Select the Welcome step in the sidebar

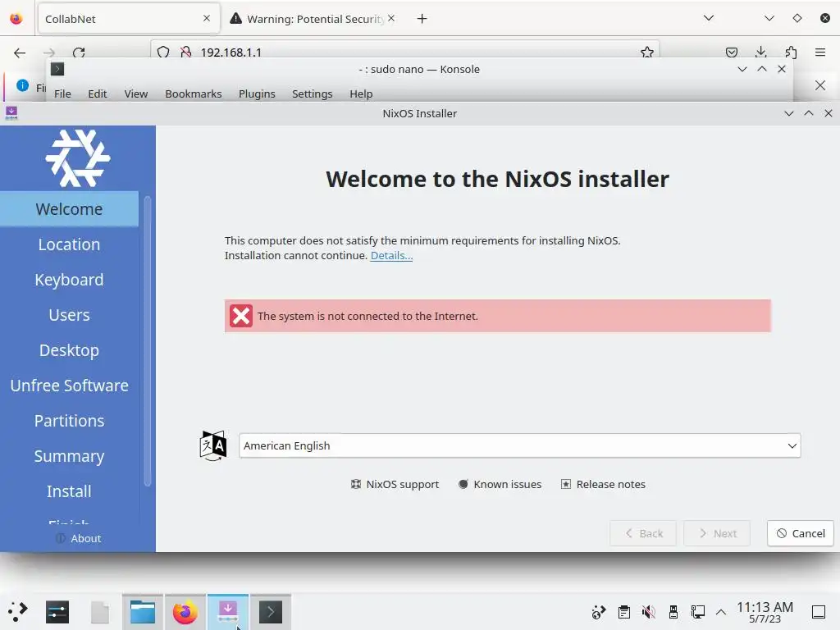tap(69, 209)
